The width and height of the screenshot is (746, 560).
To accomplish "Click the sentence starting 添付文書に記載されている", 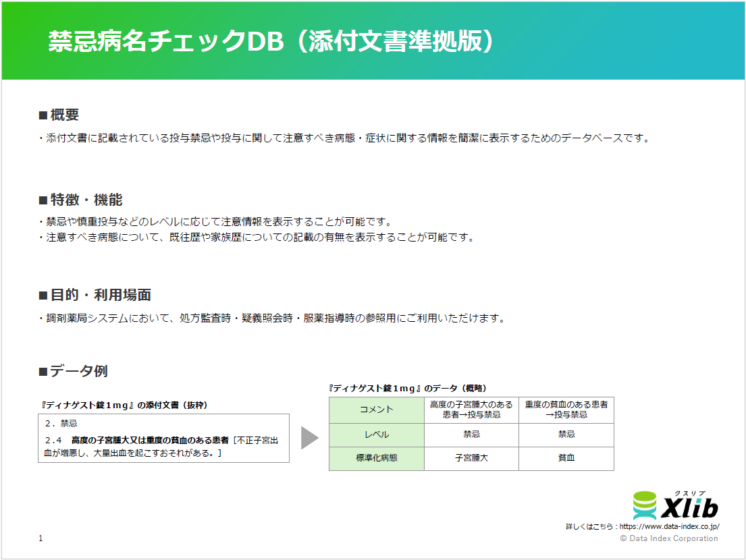I will pyautogui.click(x=344, y=138).
